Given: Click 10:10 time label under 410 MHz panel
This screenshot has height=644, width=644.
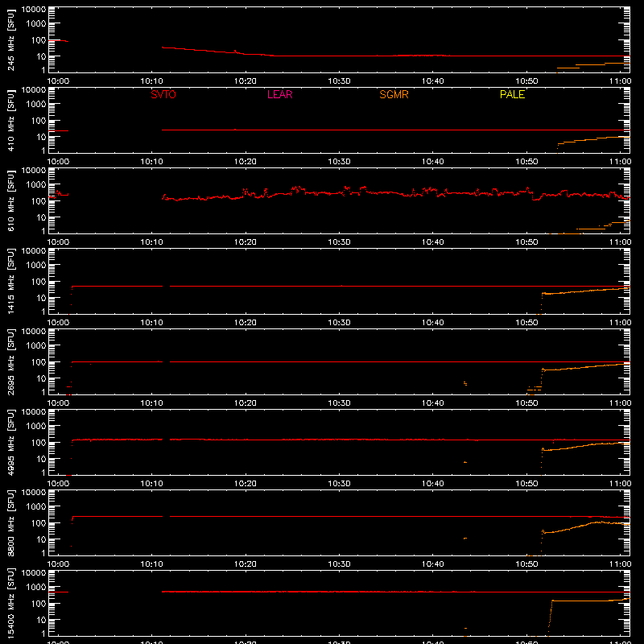Looking at the screenshot, I should click(x=151, y=162).
